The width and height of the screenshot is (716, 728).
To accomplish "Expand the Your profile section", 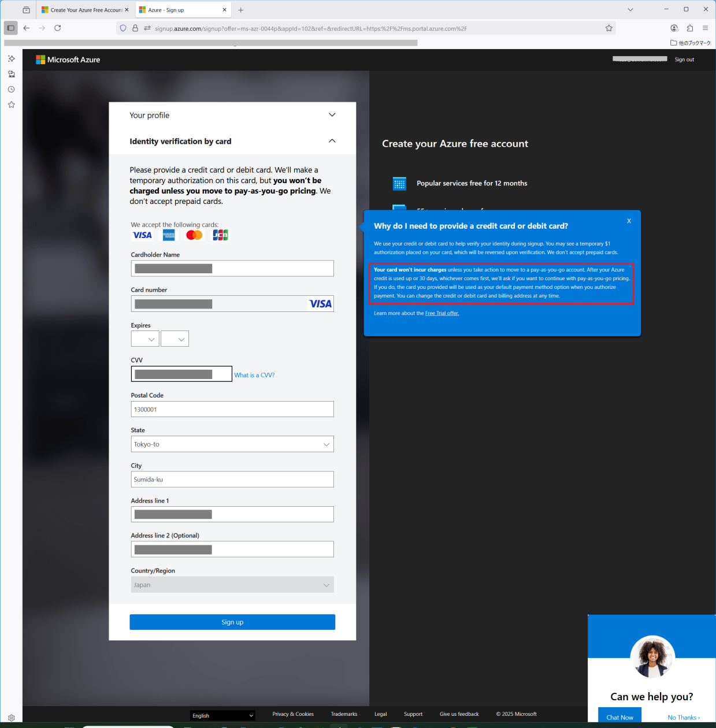I will [232, 115].
